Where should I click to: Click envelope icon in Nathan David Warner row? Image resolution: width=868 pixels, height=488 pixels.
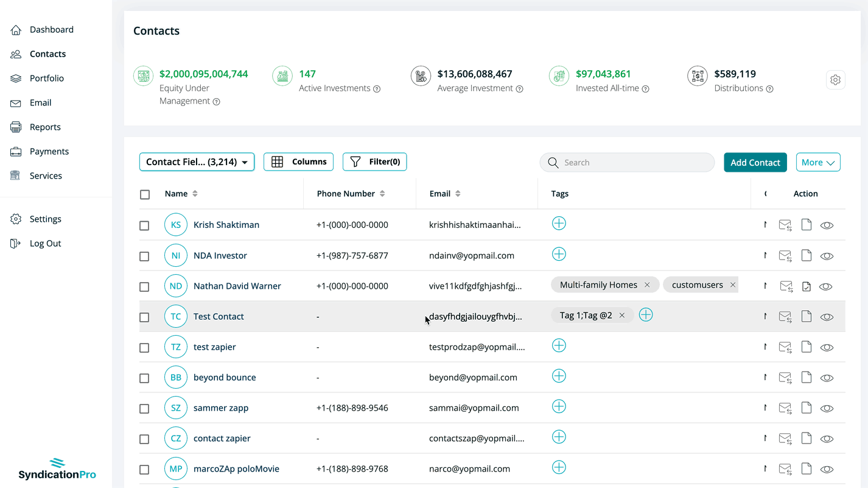(786, 286)
